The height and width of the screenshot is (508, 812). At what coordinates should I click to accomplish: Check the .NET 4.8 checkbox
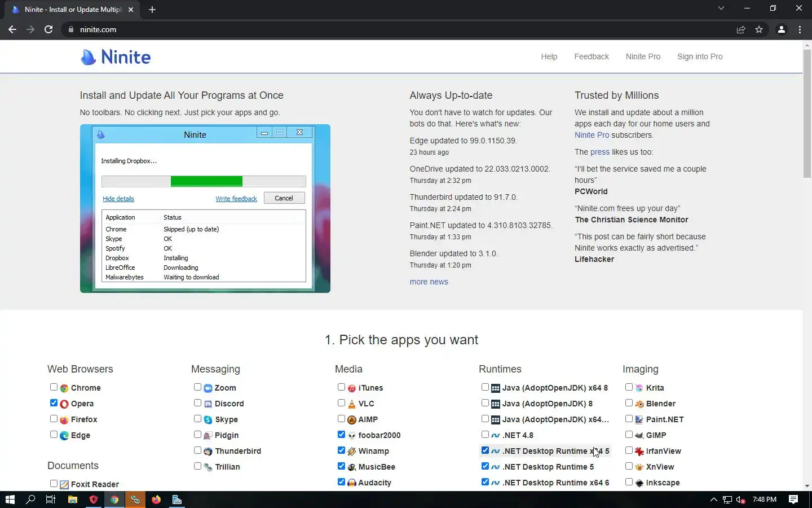tap(485, 435)
